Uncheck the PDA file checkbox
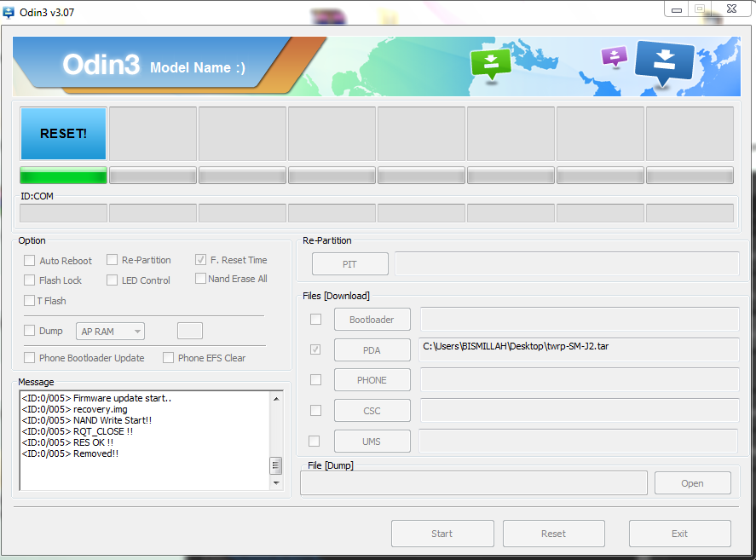The width and height of the screenshot is (756, 560). [315, 349]
